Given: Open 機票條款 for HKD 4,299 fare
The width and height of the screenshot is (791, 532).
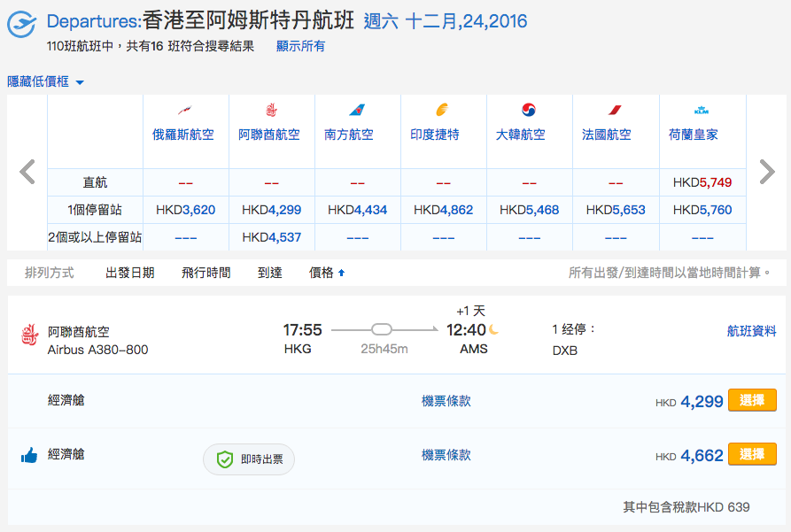Looking at the screenshot, I should (x=446, y=401).
